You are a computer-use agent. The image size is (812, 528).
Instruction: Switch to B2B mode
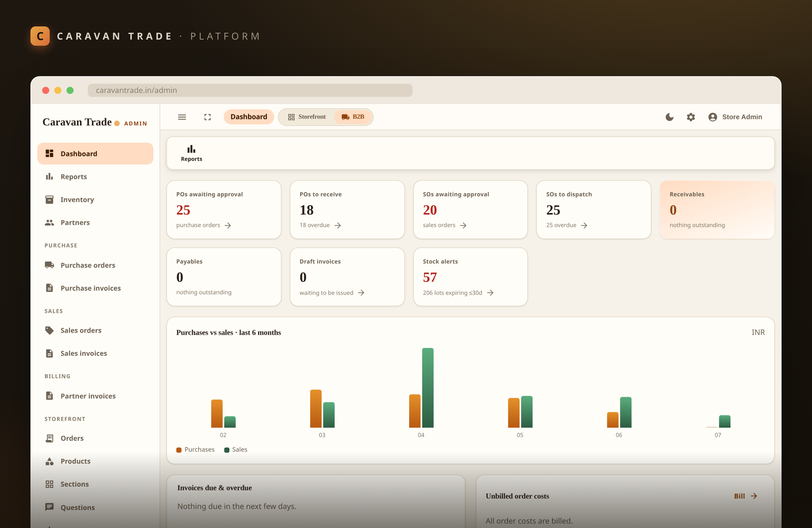pos(353,117)
